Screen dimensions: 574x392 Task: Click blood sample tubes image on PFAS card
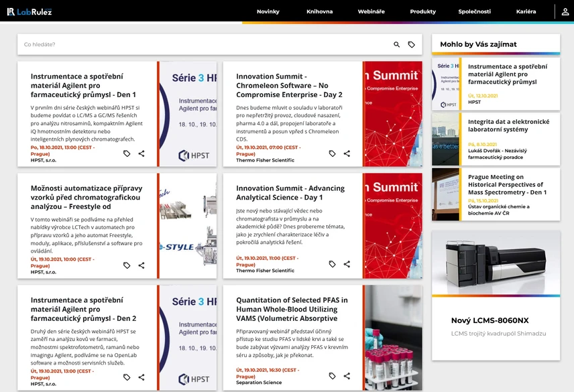394,338
